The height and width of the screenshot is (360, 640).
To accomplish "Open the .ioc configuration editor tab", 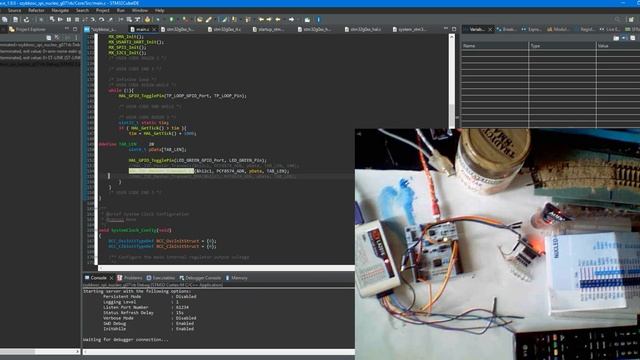I will [x=100, y=29].
